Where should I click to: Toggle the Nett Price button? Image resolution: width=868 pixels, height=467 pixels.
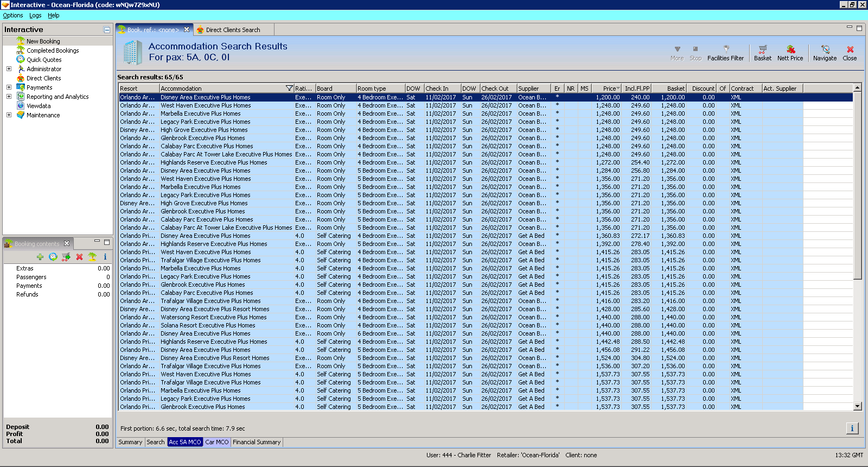[x=790, y=53]
